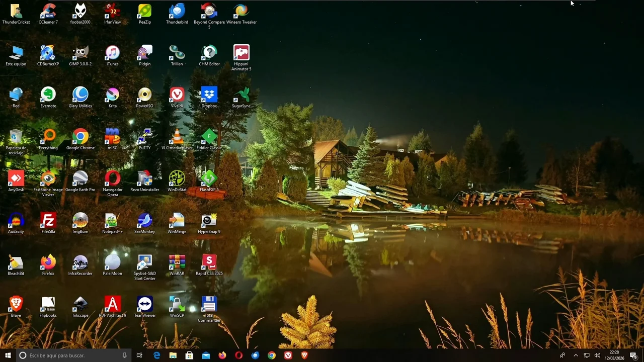Launch File Explorer from the taskbar

[x=173, y=355]
